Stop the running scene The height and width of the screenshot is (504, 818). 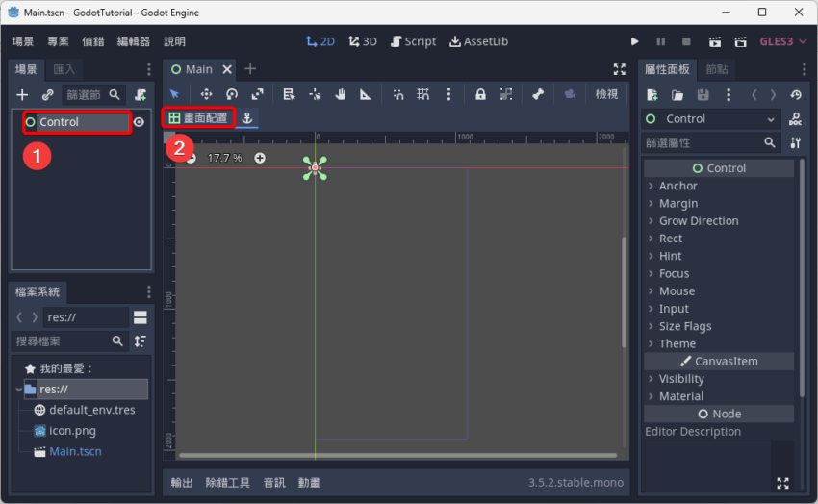pyautogui.click(x=686, y=41)
